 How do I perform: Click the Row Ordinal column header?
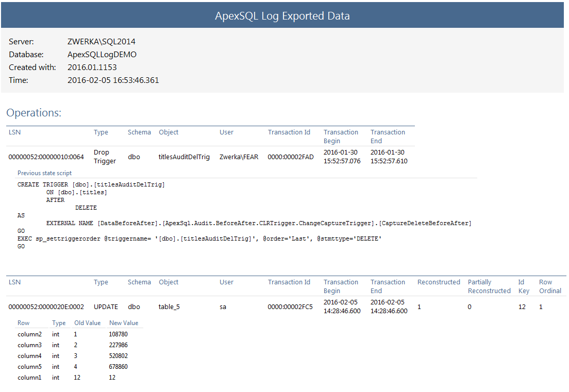550,286
